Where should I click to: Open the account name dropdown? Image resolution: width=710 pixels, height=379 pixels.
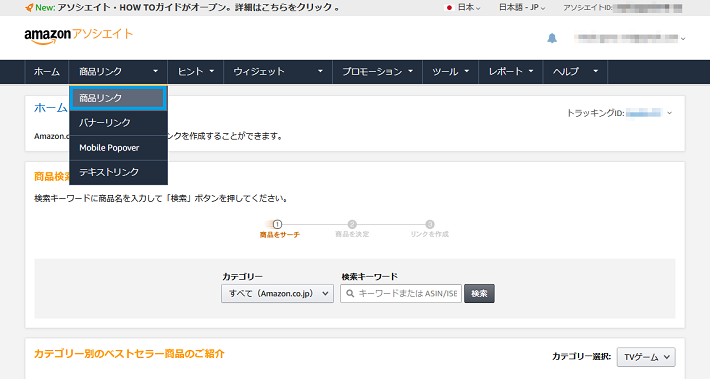(630, 38)
